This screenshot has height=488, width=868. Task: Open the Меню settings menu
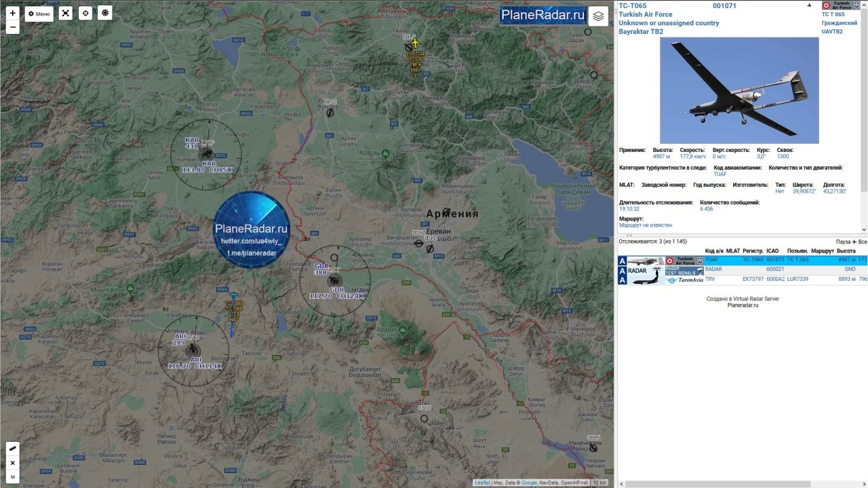(39, 14)
